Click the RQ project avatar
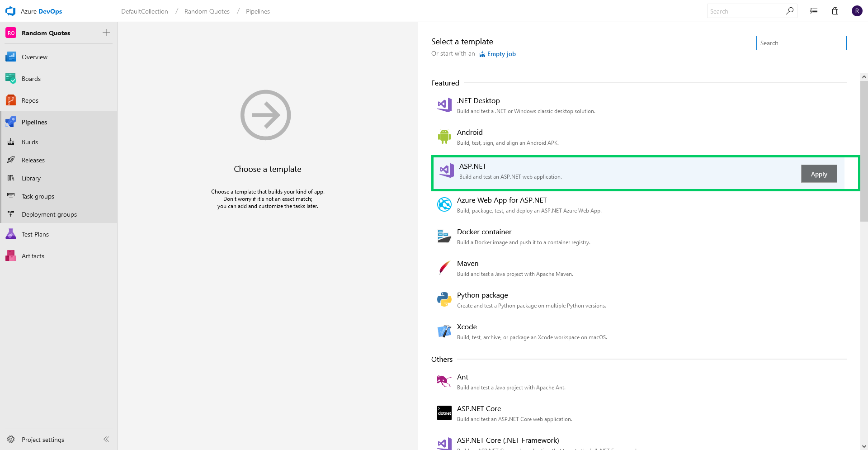The height and width of the screenshot is (450, 868). point(11,33)
